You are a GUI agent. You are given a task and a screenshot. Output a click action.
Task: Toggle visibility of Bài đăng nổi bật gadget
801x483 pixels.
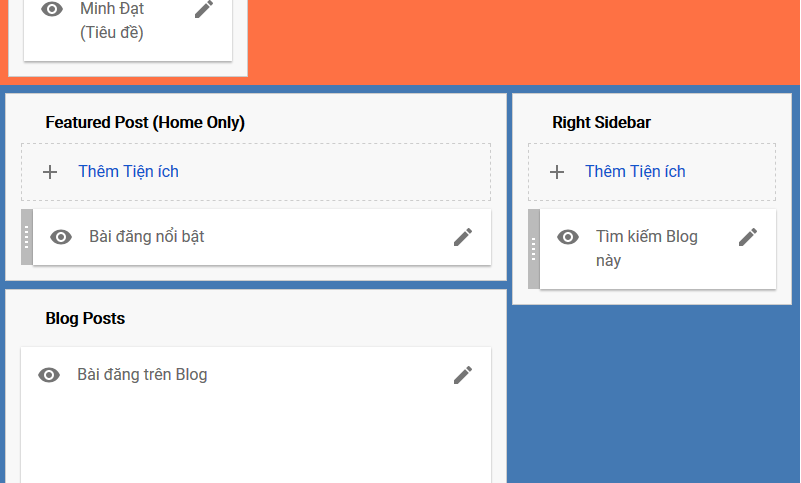61,237
